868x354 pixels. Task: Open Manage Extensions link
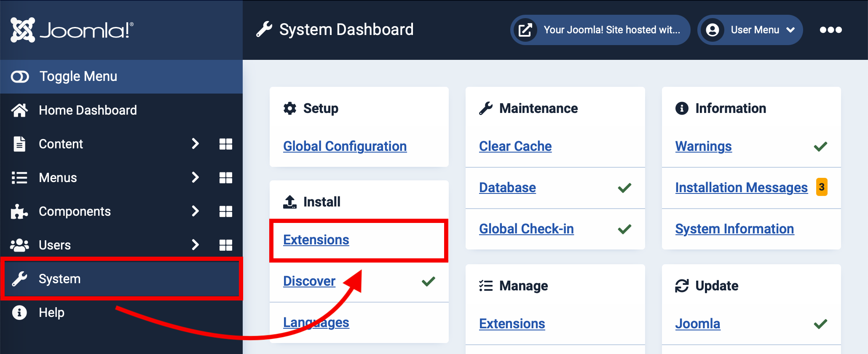[x=512, y=324]
